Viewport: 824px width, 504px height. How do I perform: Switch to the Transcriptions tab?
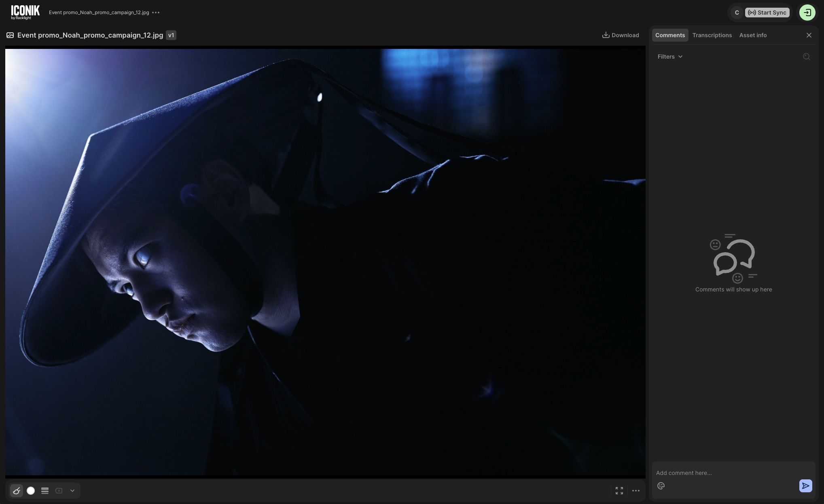tap(712, 35)
